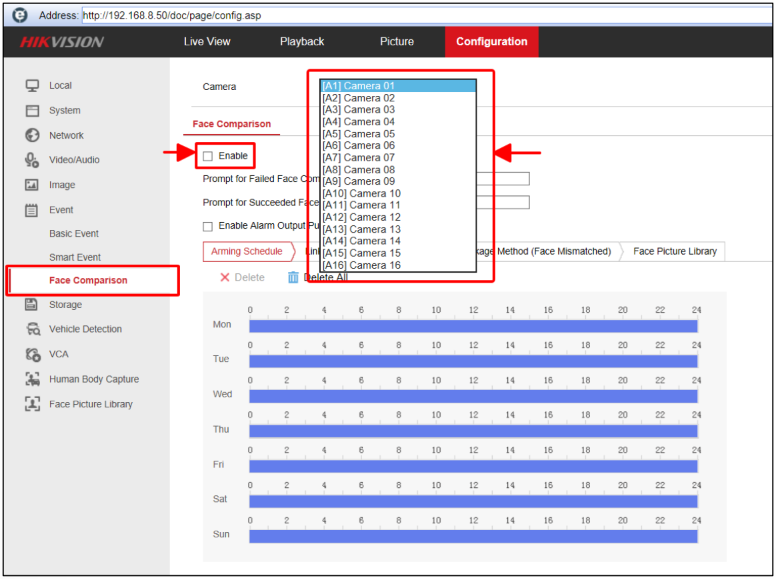Image resolution: width=776 pixels, height=579 pixels.
Task: Switch to the Live View tab
Action: [207, 41]
